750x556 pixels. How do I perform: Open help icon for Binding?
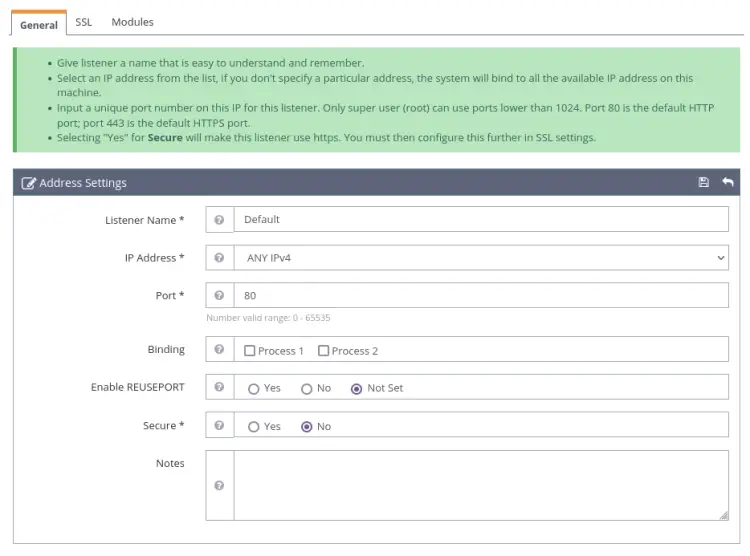(219, 349)
